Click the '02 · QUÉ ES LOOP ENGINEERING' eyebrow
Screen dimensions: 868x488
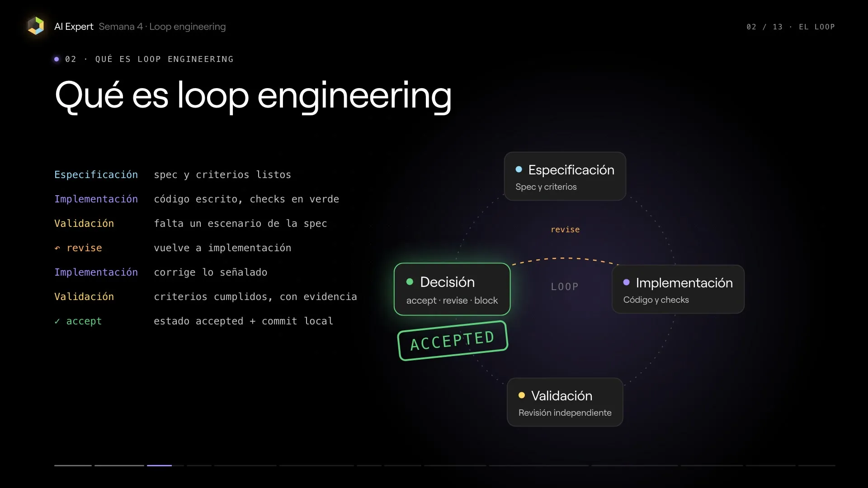[x=149, y=59]
